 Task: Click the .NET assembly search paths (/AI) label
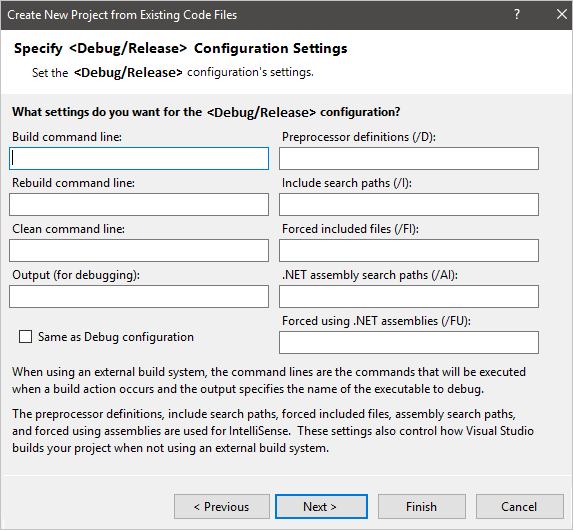(370, 275)
